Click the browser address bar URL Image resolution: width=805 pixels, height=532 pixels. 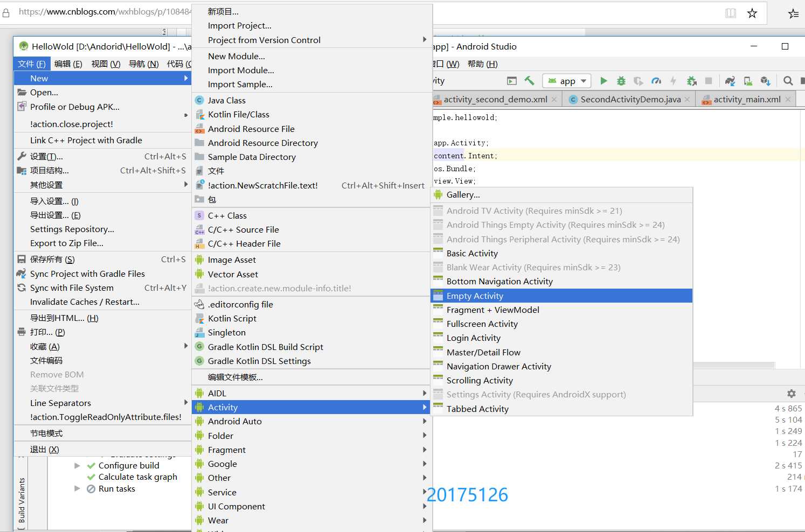(105, 11)
